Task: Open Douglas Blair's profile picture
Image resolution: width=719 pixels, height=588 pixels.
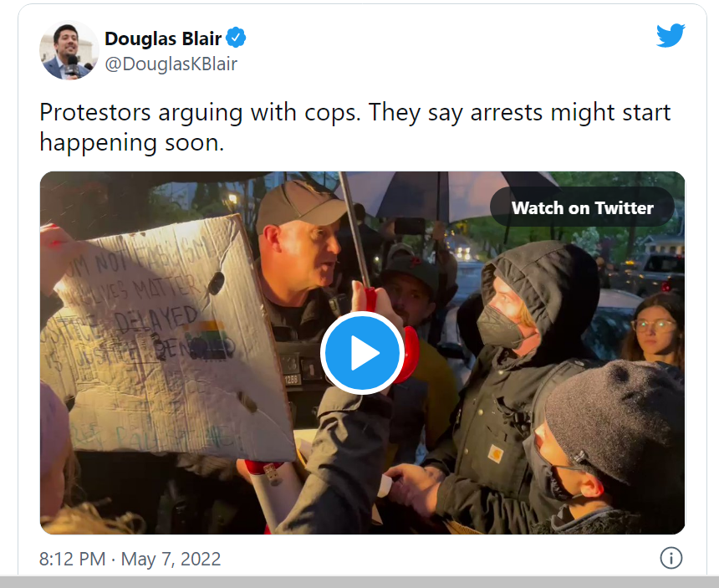Action: [x=69, y=50]
